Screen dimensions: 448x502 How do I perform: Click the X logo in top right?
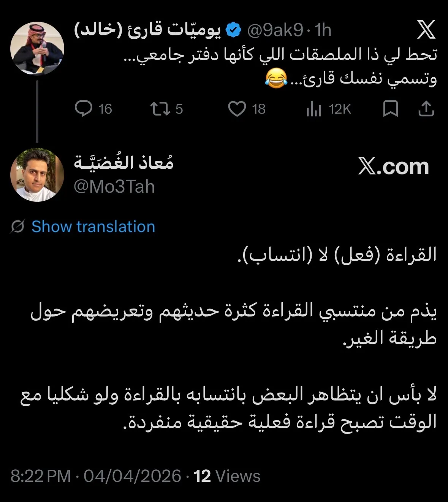(426, 30)
